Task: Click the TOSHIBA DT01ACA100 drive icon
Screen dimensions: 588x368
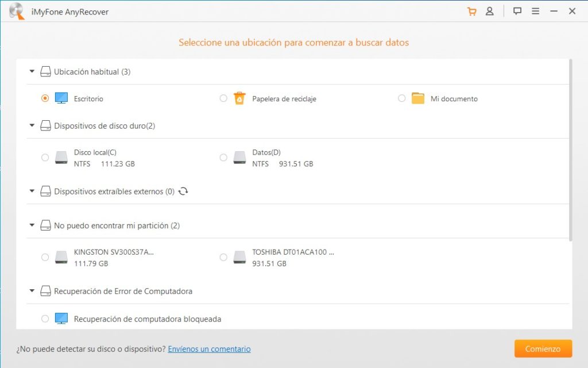Action: click(x=239, y=258)
